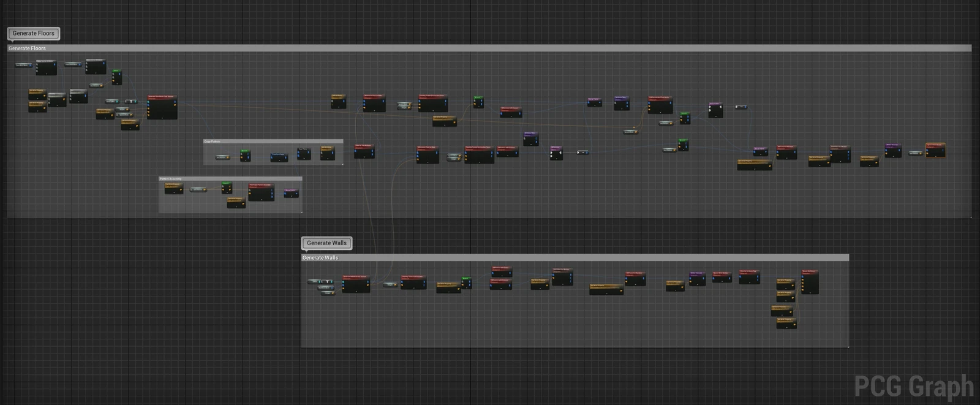Select the red node inside Pattern Assembly
The height and width of the screenshot is (405, 980).
[261, 192]
